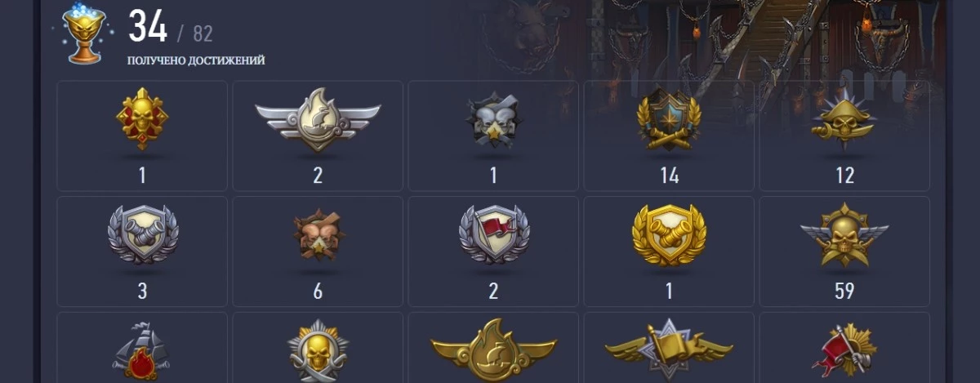Image resolution: width=980 pixels, height=383 pixels.
Task: Select the red-gold skull medal achievement
Action: click(x=142, y=120)
